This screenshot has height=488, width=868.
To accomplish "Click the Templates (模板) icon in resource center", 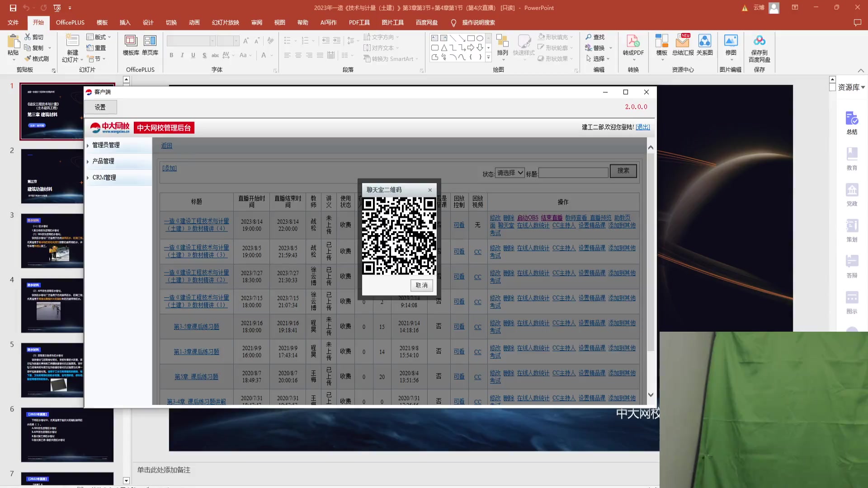I will [x=661, y=41].
